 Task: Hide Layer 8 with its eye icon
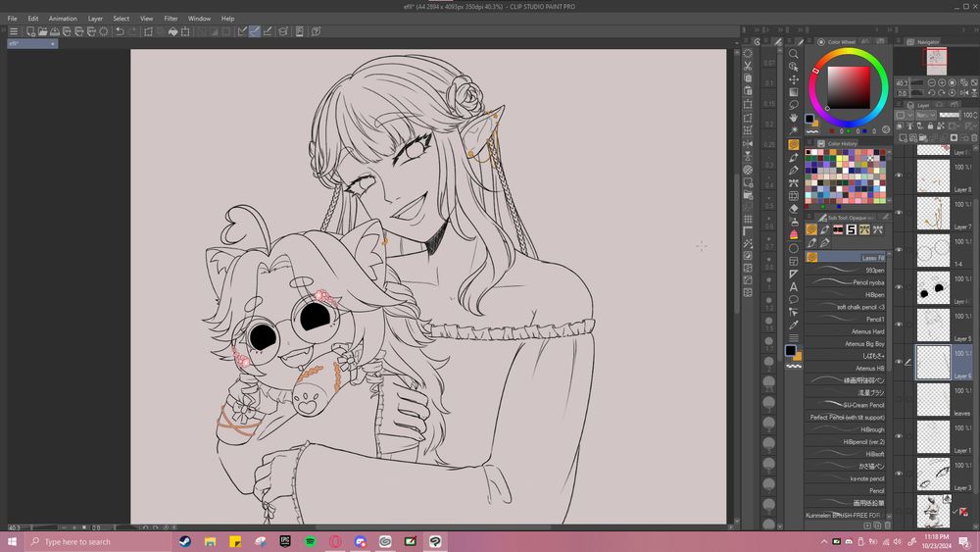click(899, 176)
